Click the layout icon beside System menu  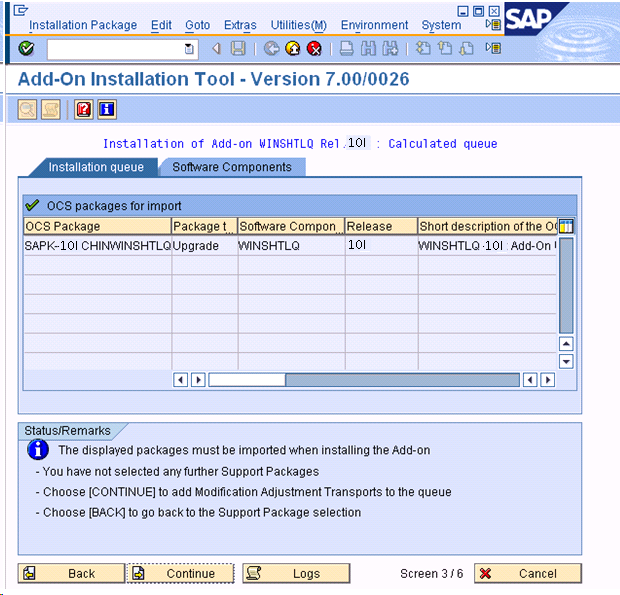point(493,25)
